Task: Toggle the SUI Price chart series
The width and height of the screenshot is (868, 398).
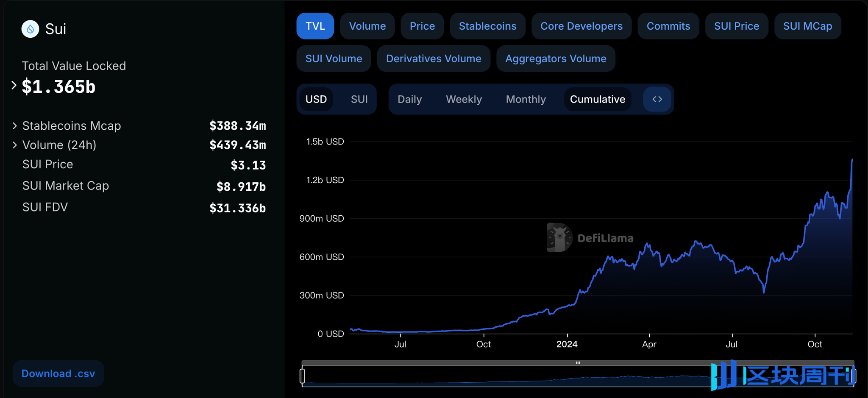Action: 737,26
